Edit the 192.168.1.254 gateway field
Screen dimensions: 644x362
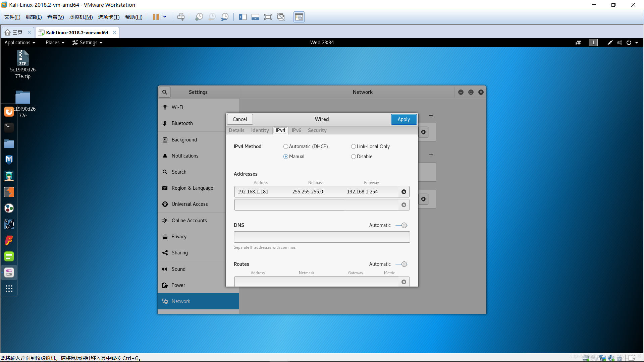tap(371, 192)
